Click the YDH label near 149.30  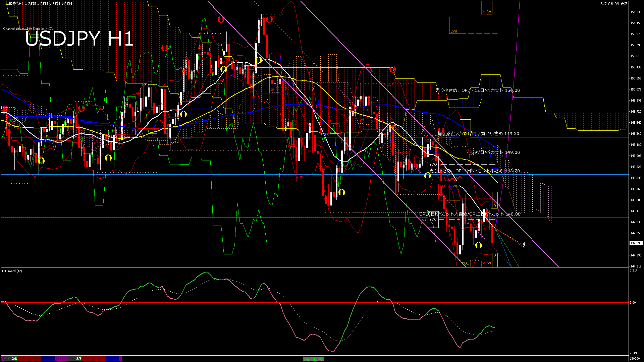pos(465,133)
